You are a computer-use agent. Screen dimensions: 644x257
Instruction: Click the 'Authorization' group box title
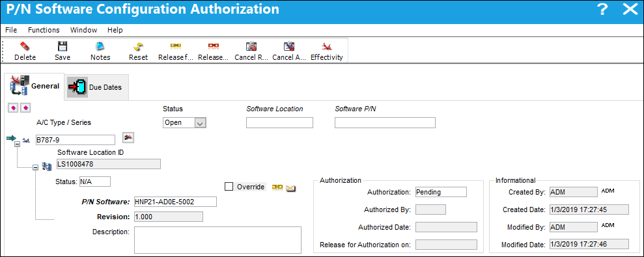341,180
